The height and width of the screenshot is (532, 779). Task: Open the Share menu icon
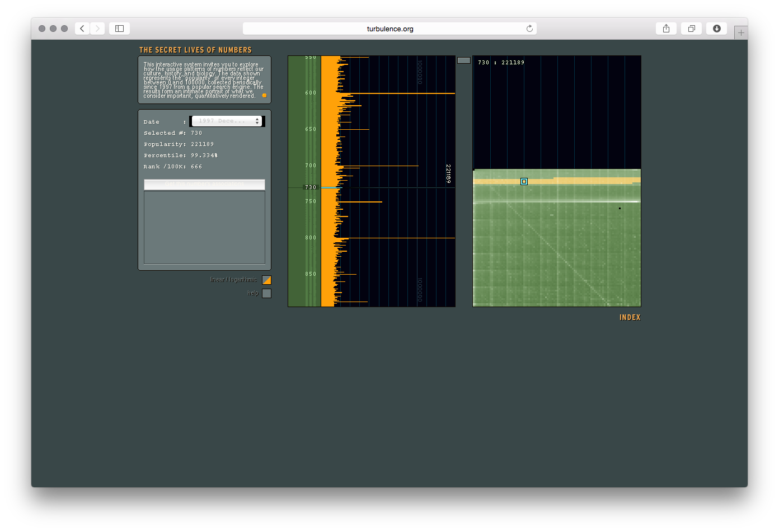(x=666, y=29)
